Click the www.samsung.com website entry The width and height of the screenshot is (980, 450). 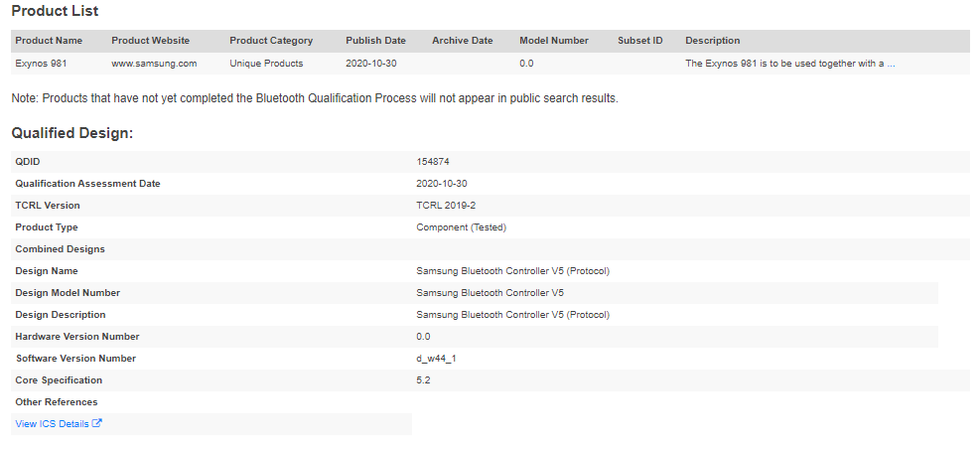click(154, 64)
